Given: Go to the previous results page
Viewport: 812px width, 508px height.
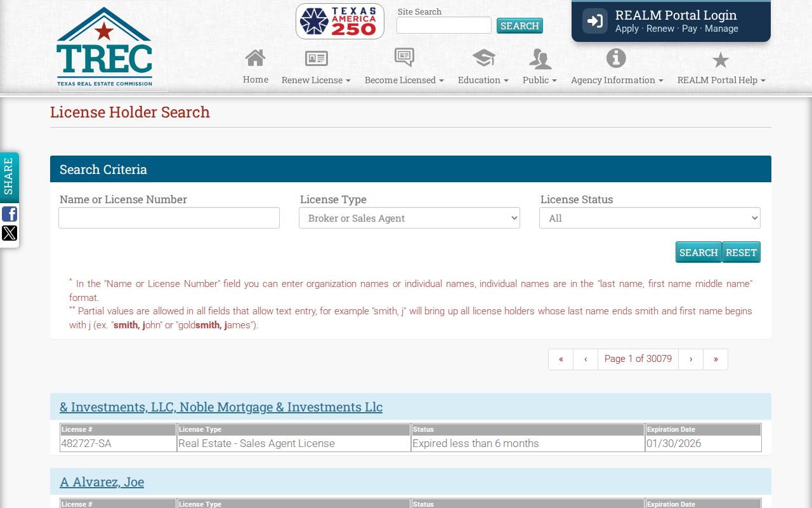Looking at the screenshot, I should pos(586,359).
